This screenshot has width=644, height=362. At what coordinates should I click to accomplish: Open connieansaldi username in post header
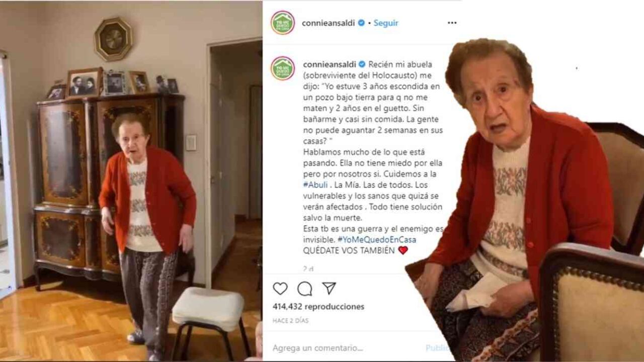pos(329,23)
